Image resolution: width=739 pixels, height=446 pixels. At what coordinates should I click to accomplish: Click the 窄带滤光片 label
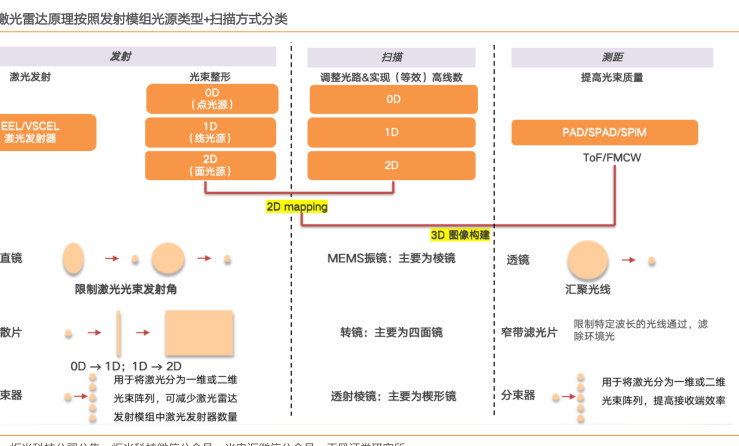pyautogui.click(x=529, y=332)
